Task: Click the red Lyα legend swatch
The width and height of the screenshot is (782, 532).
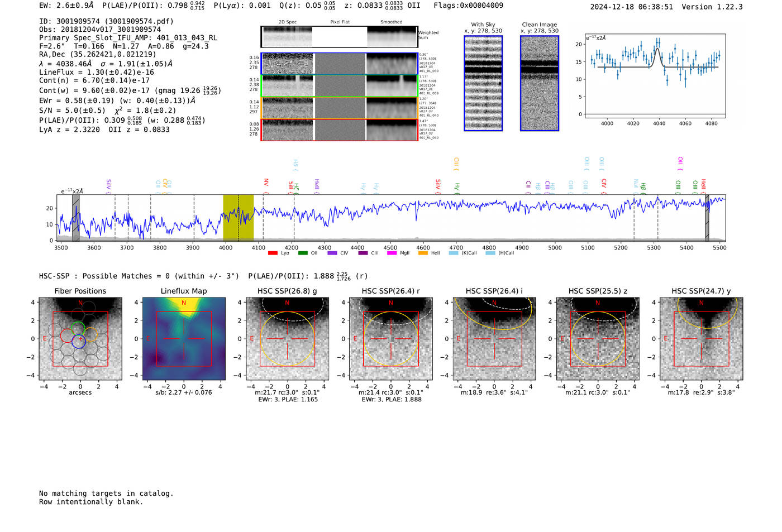Action: point(273,253)
